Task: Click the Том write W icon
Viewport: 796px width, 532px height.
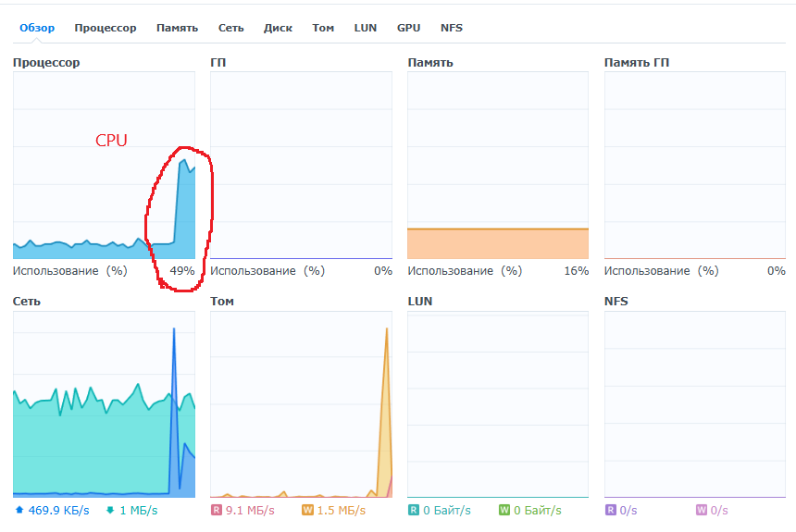Action: coord(307,510)
